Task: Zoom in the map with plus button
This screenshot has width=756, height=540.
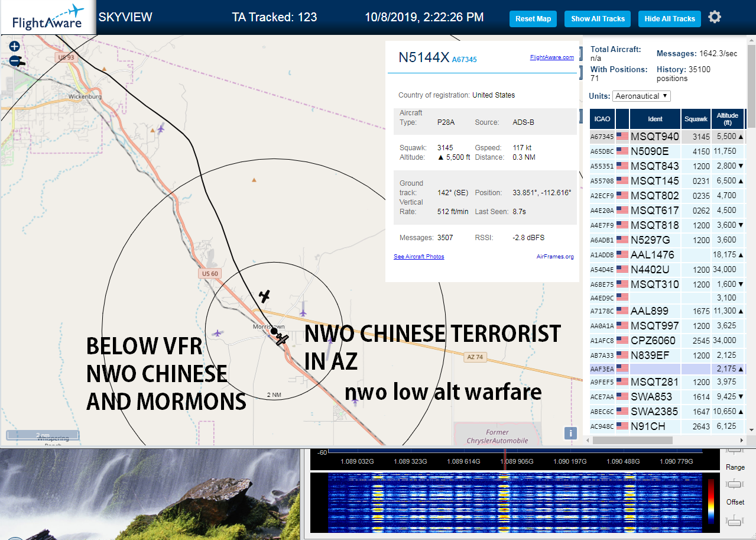Action: click(x=14, y=46)
